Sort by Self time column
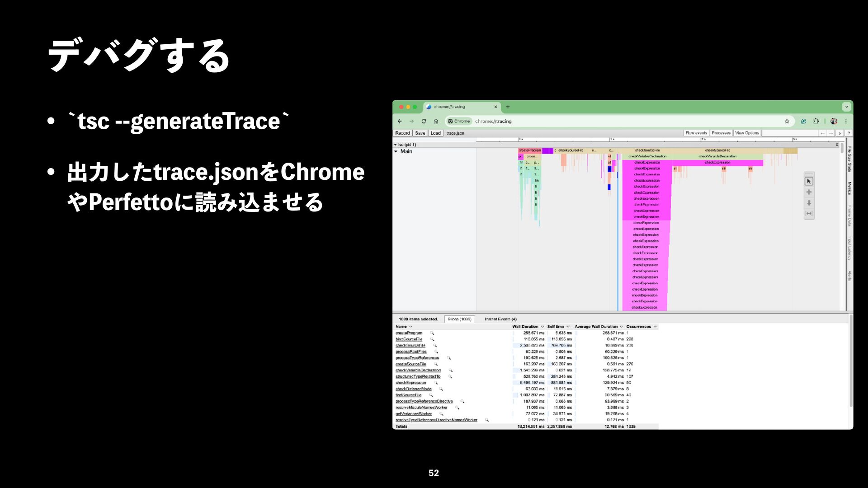This screenshot has height=488, width=868. coord(558,326)
